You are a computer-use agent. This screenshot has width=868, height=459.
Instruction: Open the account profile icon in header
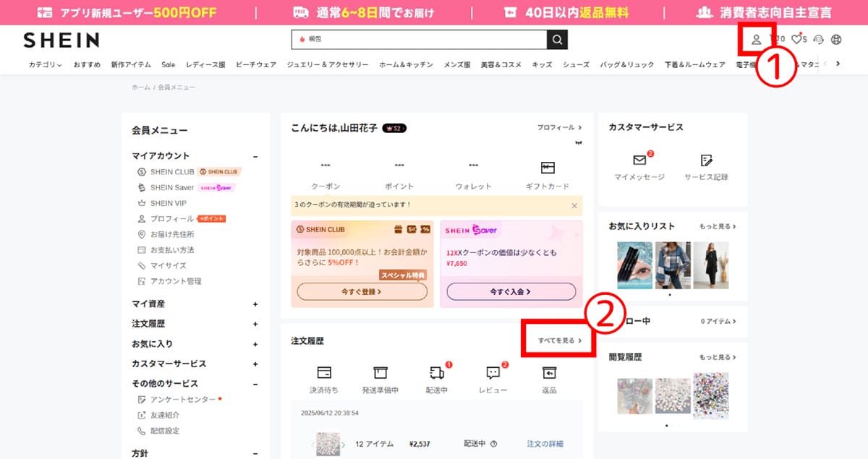(x=756, y=40)
